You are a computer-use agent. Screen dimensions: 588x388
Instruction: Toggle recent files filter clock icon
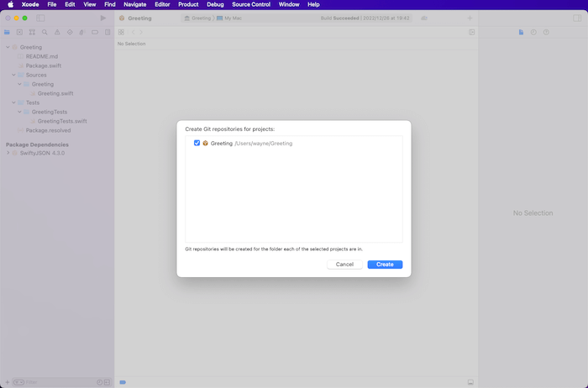pyautogui.click(x=99, y=382)
